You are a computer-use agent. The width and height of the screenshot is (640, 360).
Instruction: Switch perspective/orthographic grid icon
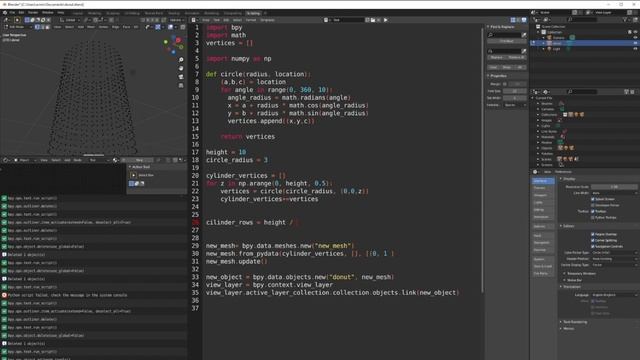(181, 85)
